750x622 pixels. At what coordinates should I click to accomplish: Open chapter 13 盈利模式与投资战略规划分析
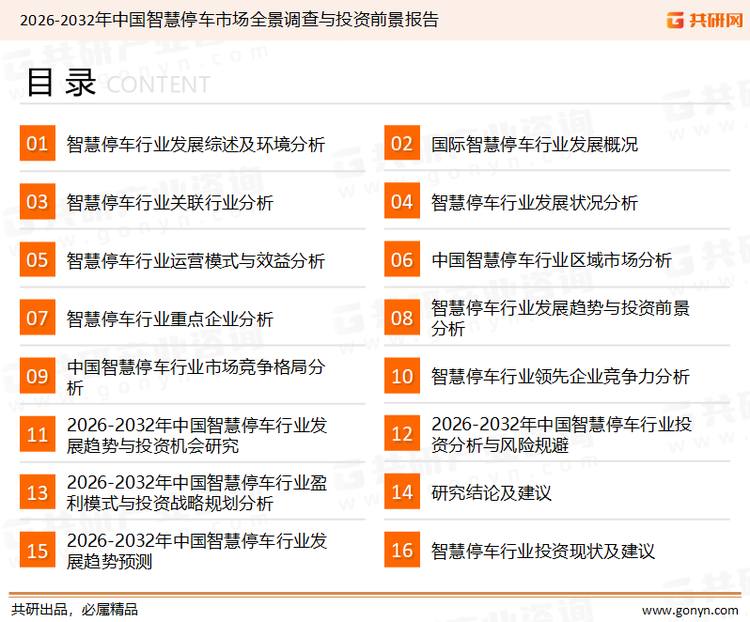197,493
